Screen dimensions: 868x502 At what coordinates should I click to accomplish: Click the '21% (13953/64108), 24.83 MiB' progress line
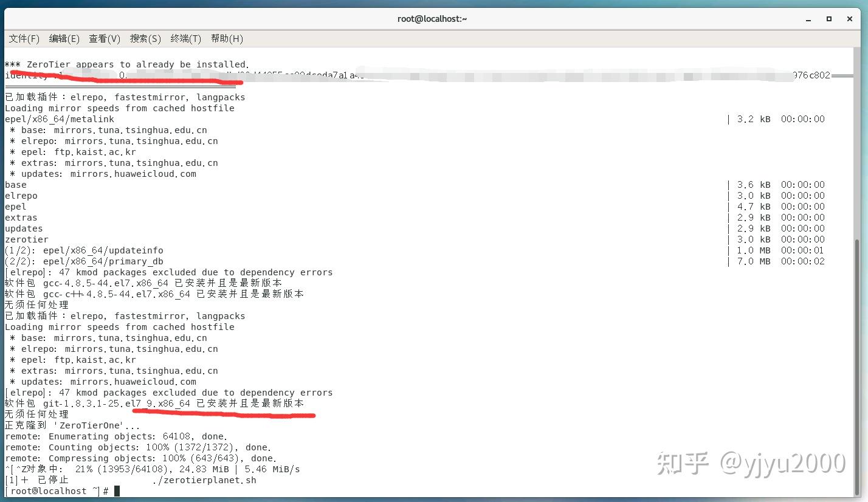[x=153, y=469]
